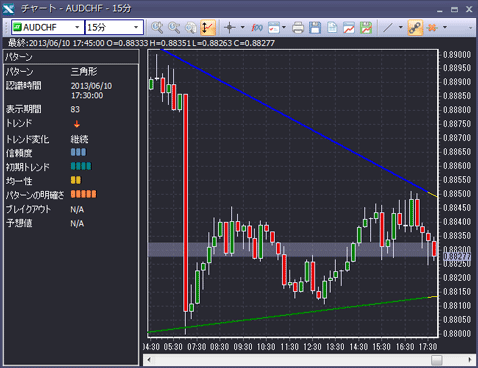Open the crosshair tool dropdown arrow
Screen dimensions: 478x368
click(x=242, y=27)
